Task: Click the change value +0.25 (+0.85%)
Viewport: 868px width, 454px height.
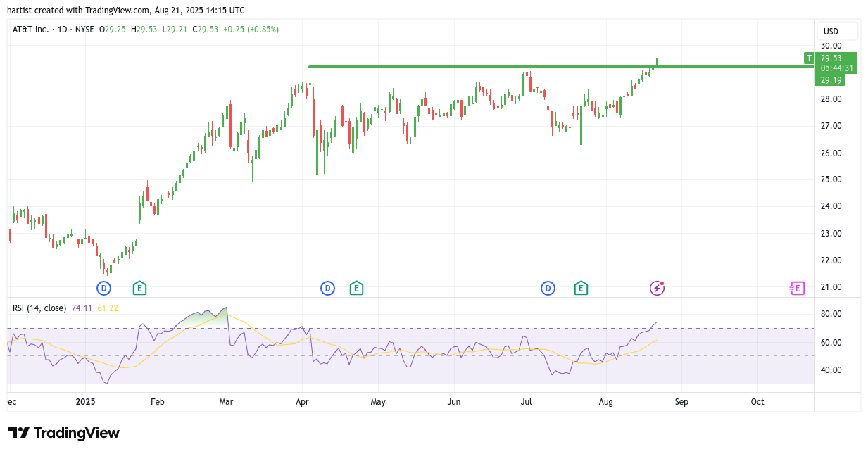Action: point(251,30)
